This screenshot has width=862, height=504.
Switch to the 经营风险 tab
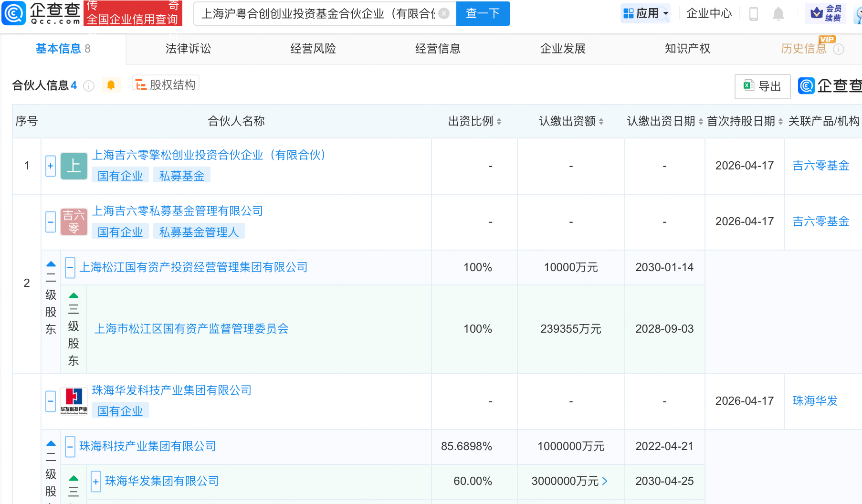click(x=313, y=49)
